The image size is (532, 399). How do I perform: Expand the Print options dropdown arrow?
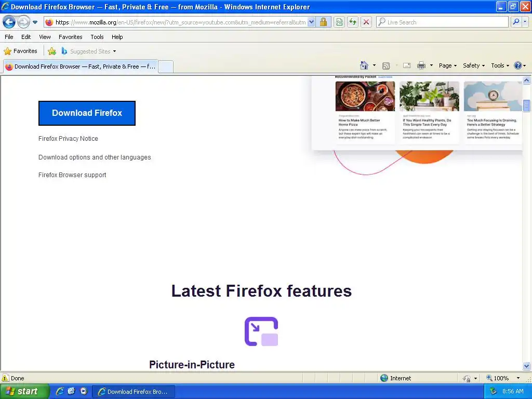click(x=431, y=65)
